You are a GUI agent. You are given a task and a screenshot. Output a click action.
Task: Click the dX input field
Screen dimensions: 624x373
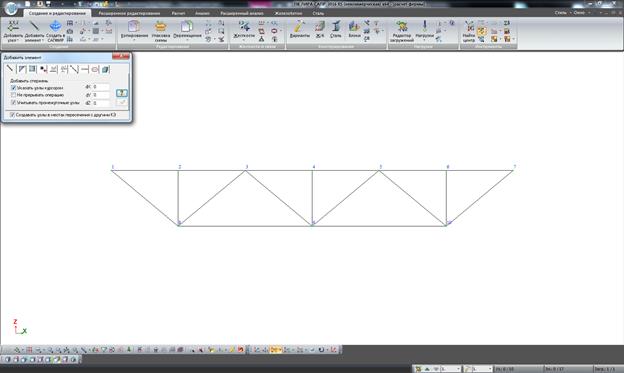(101, 87)
